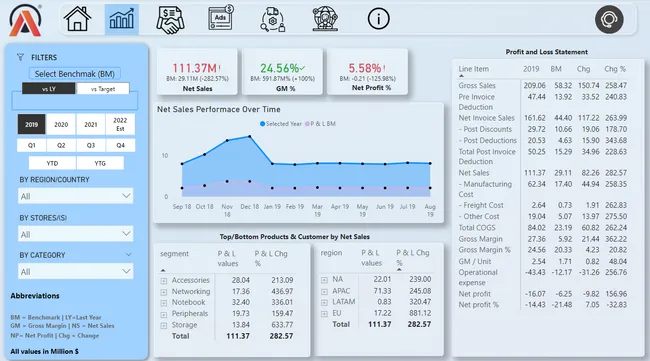Screen dimensions: 650x361
Task: Sort P&L table by Chg % column
Action: pyautogui.click(x=615, y=69)
